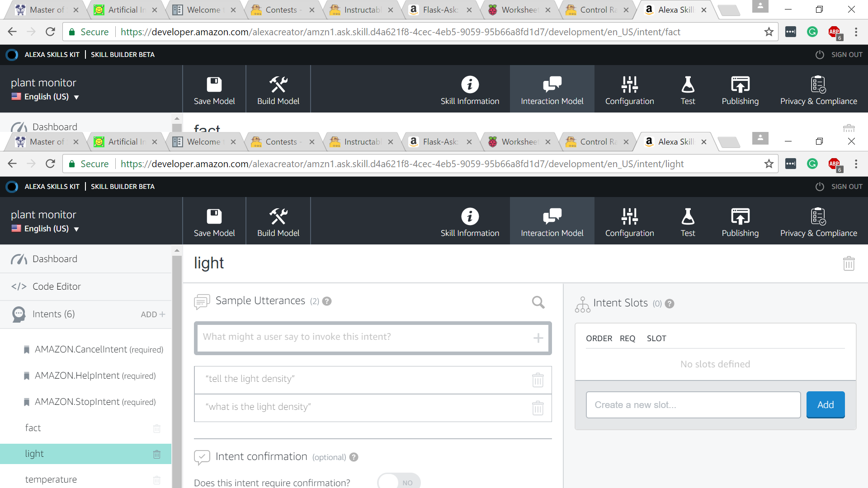
Task: Bookmark page with the star icon
Action: [x=769, y=164]
